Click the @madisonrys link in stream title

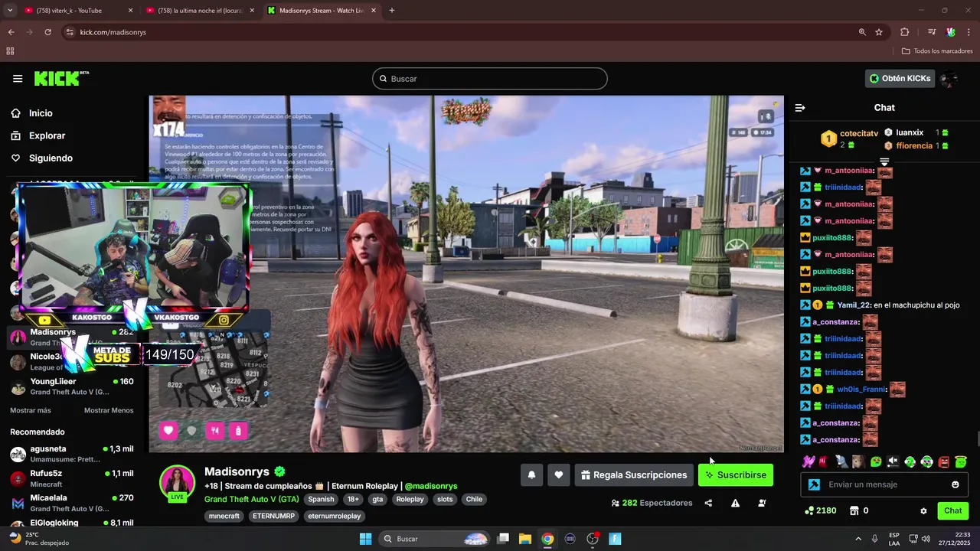click(x=431, y=486)
